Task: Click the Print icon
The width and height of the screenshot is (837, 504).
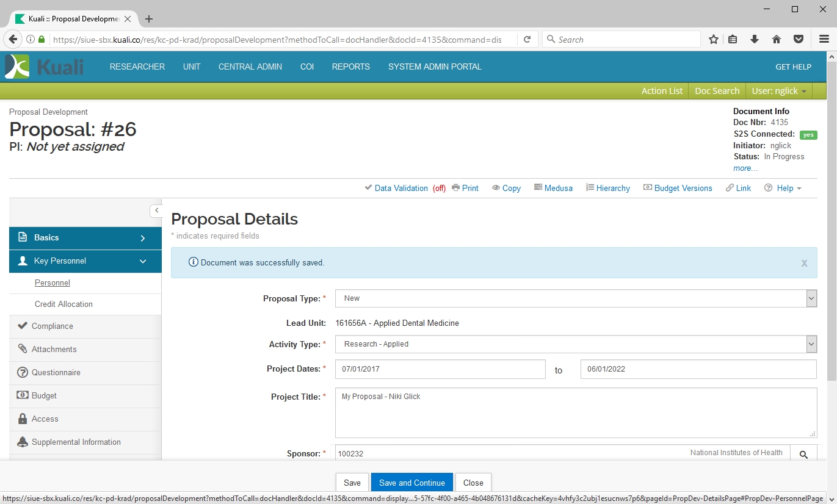Action: (x=456, y=188)
